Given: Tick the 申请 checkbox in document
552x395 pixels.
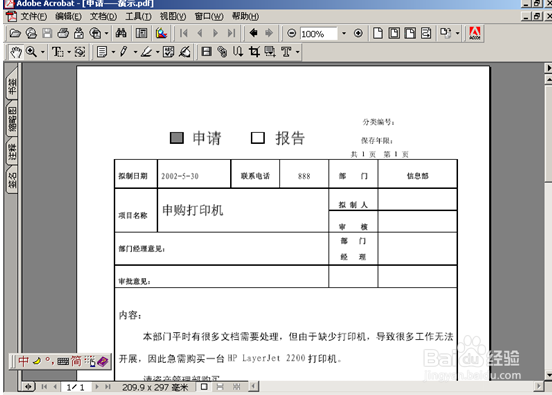Looking at the screenshot, I should coord(177,138).
